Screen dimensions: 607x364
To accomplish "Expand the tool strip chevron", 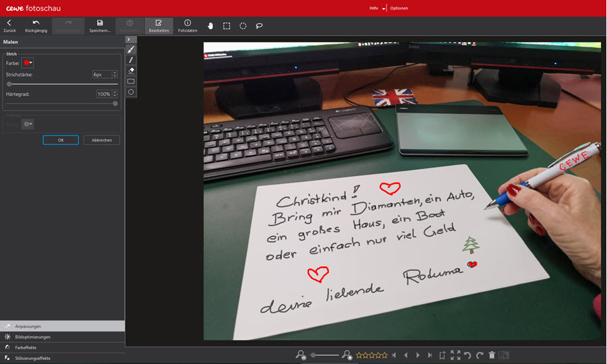I will 131,40.
